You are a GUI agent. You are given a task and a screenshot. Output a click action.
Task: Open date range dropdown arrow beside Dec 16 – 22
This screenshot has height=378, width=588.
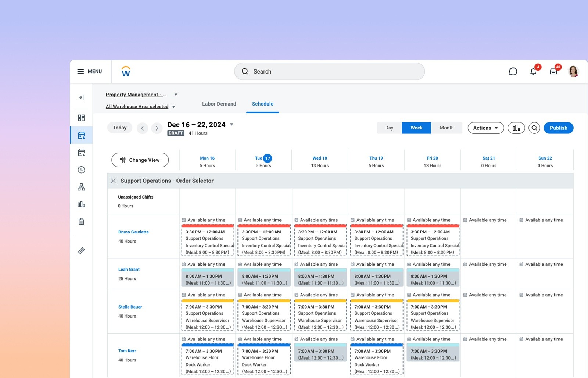pyautogui.click(x=232, y=124)
